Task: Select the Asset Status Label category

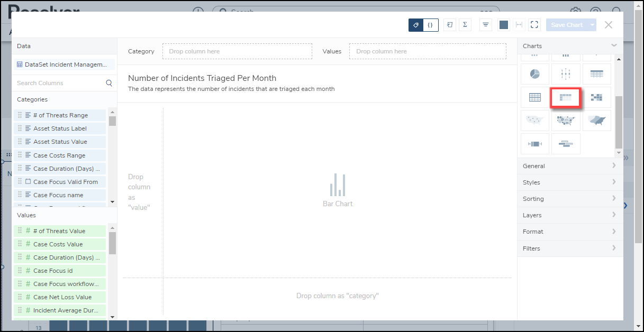Action: pos(60,128)
